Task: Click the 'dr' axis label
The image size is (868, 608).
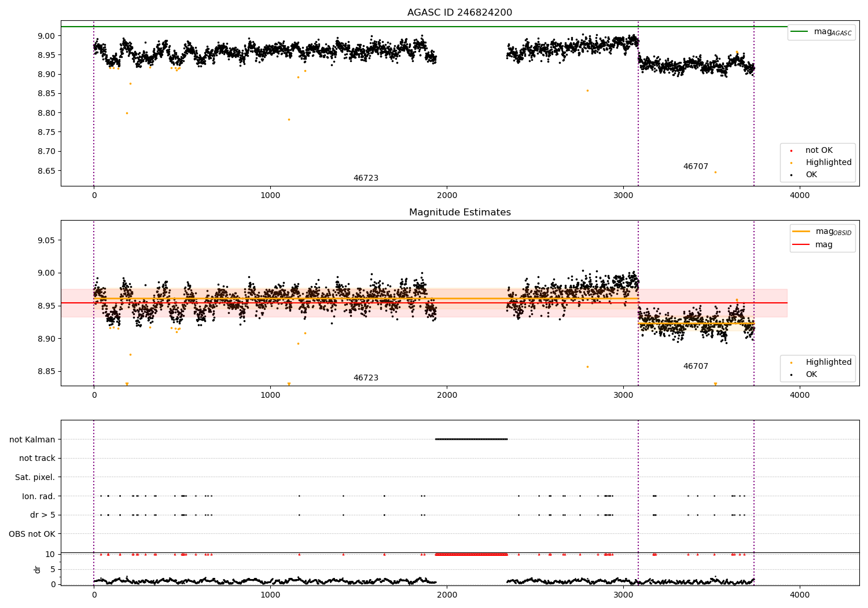Action: [x=38, y=569]
